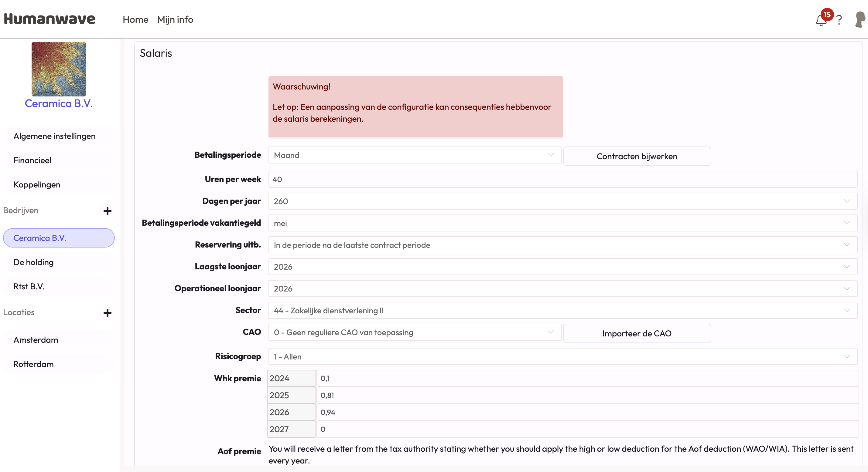Open the notifications bell icon
The image size is (868, 472).
(821, 20)
